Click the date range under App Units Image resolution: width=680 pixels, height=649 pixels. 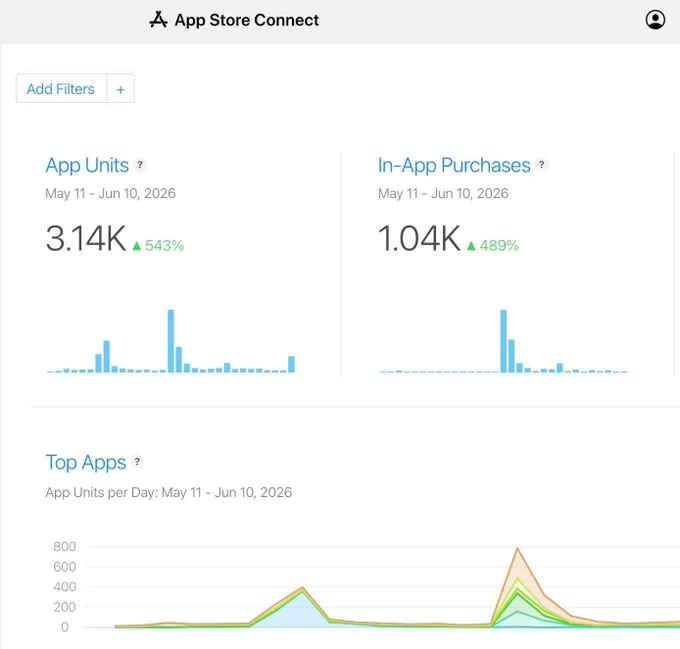(111, 193)
